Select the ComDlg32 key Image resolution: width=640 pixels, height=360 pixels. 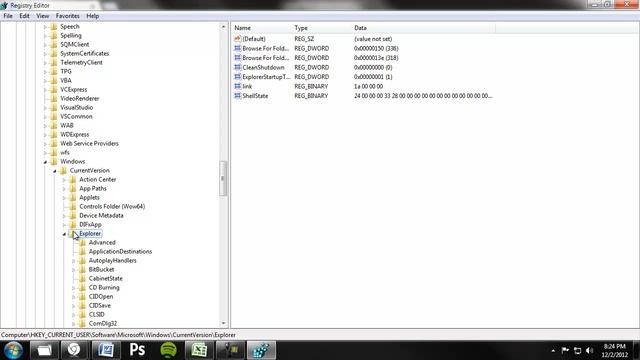tap(103, 323)
